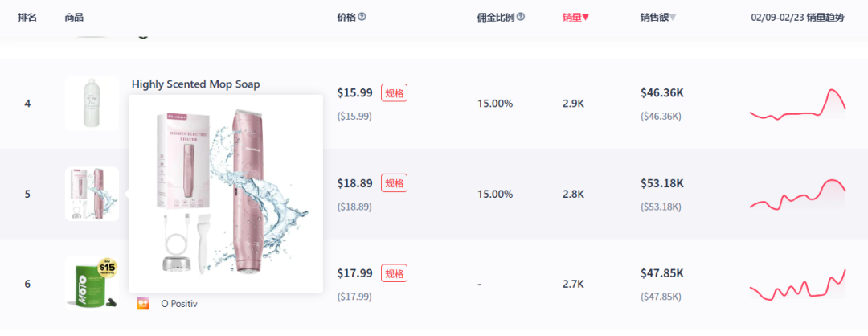Click the price help question-mark icon
Viewport: 868px width, 336px height.
[x=362, y=17]
